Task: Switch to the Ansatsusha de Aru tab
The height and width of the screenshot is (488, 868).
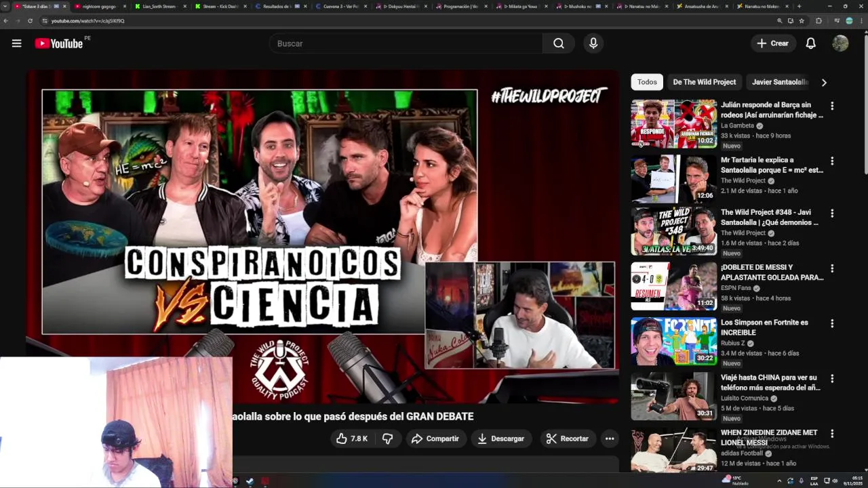Action: 702,6
